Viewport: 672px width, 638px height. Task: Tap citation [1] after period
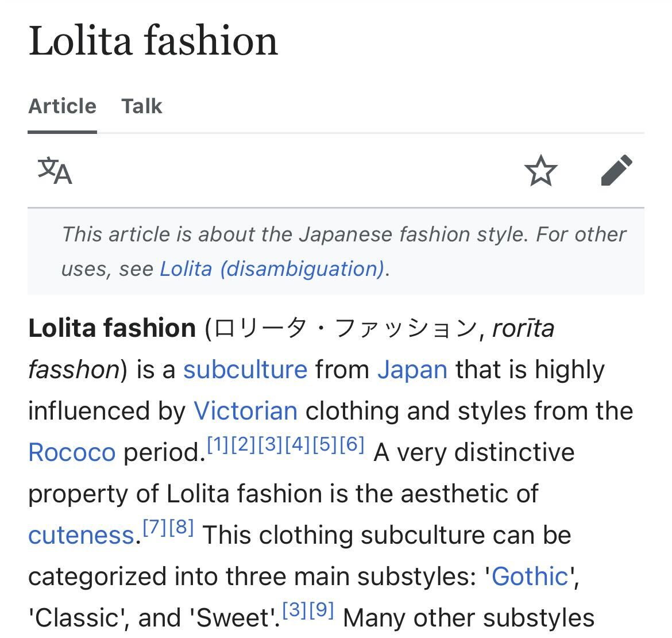tap(218, 444)
